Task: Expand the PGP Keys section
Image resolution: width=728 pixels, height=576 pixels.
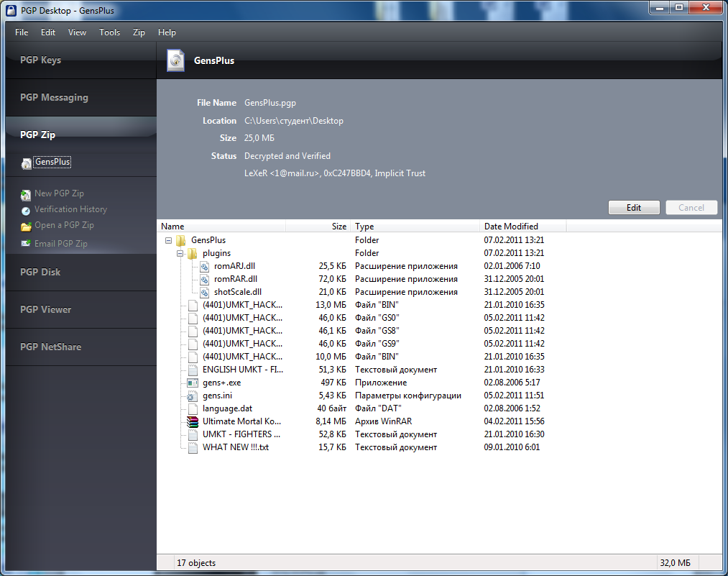Action: click(80, 60)
